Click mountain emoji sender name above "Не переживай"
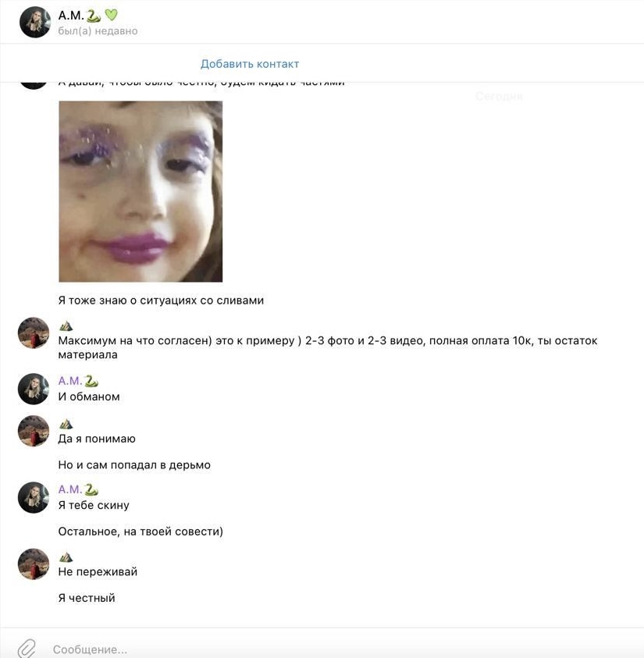This screenshot has width=644, height=658. [x=66, y=557]
